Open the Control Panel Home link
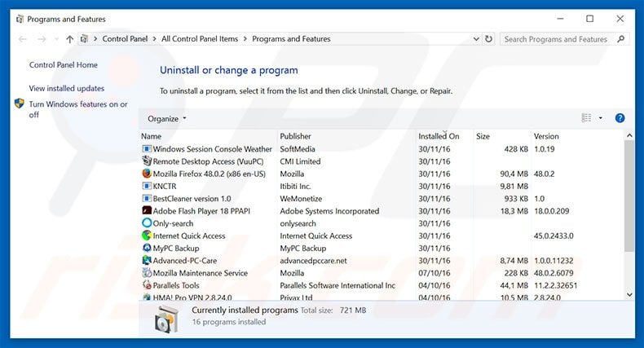 coord(64,65)
